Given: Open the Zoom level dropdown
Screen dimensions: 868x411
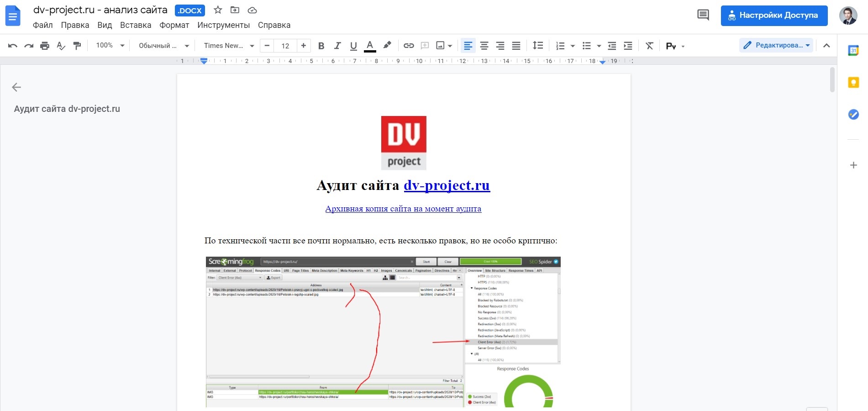Looking at the screenshot, I should [x=110, y=45].
